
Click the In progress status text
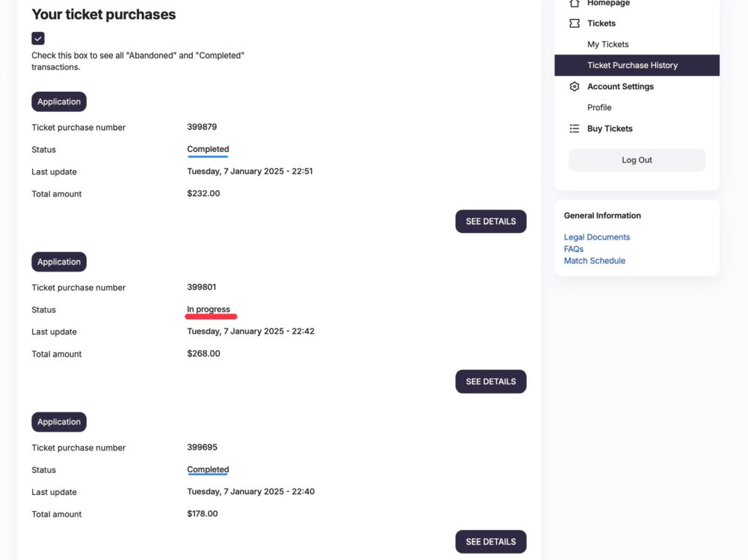point(208,309)
